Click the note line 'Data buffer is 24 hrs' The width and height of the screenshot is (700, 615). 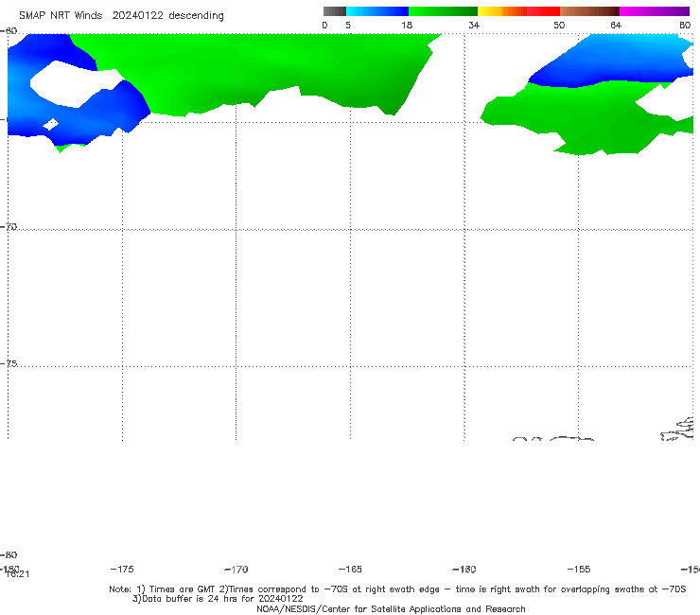[218, 599]
